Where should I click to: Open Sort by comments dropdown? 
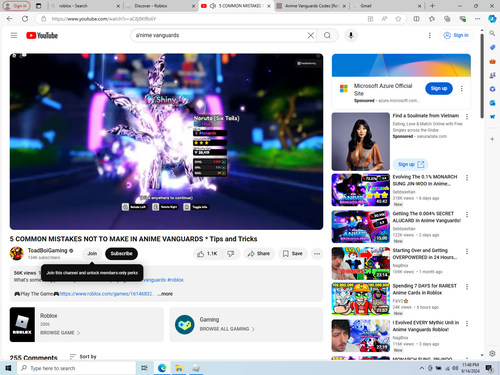click(83, 357)
